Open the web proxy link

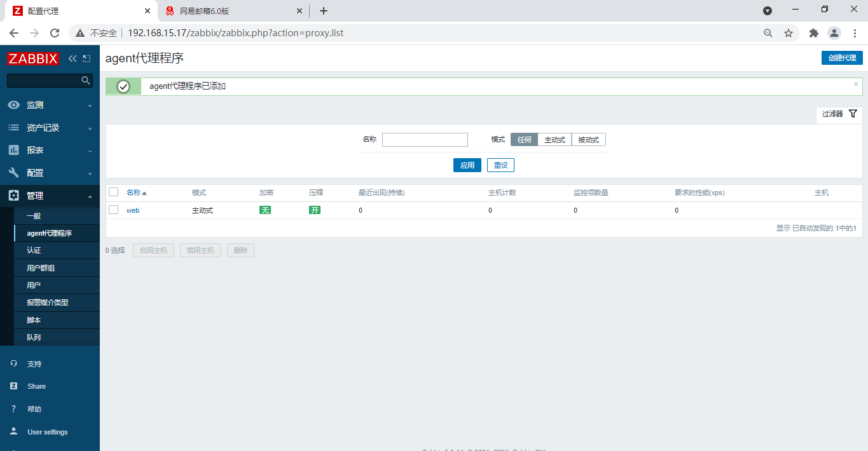click(133, 210)
